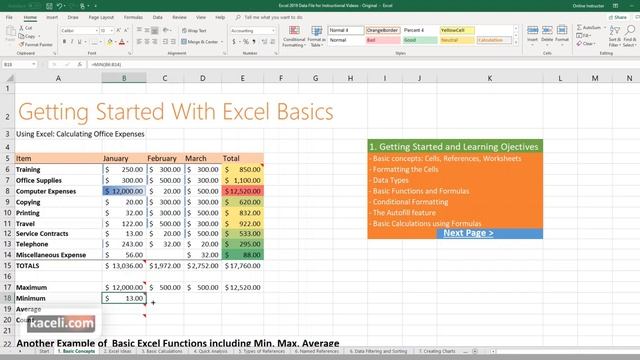The height and width of the screenshot is (360, 640).
Task: Activate the Format Painter brush
Action: tap(36, 44)
